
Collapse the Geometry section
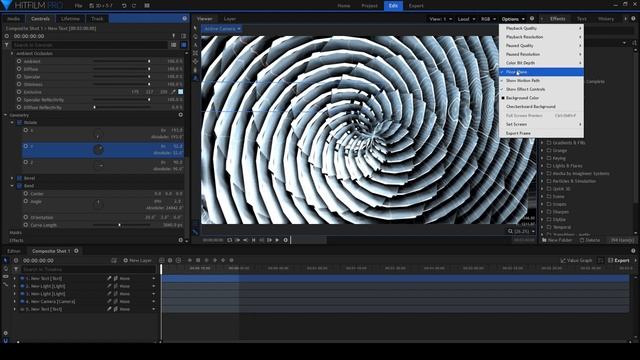[6, 115]
